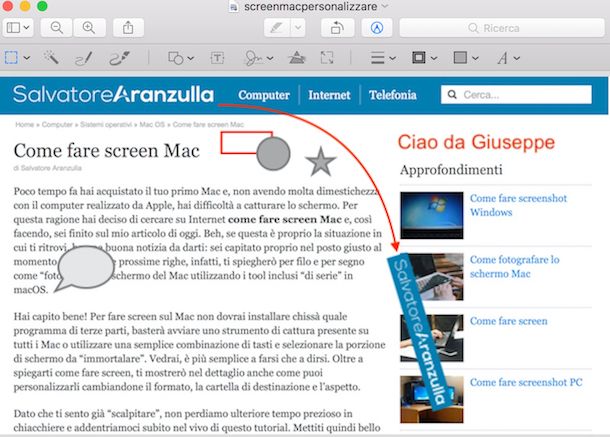This screenshot has width=610, height=437.
Task: Select the Sketch pen tool
Action: [x=84, y=58]
